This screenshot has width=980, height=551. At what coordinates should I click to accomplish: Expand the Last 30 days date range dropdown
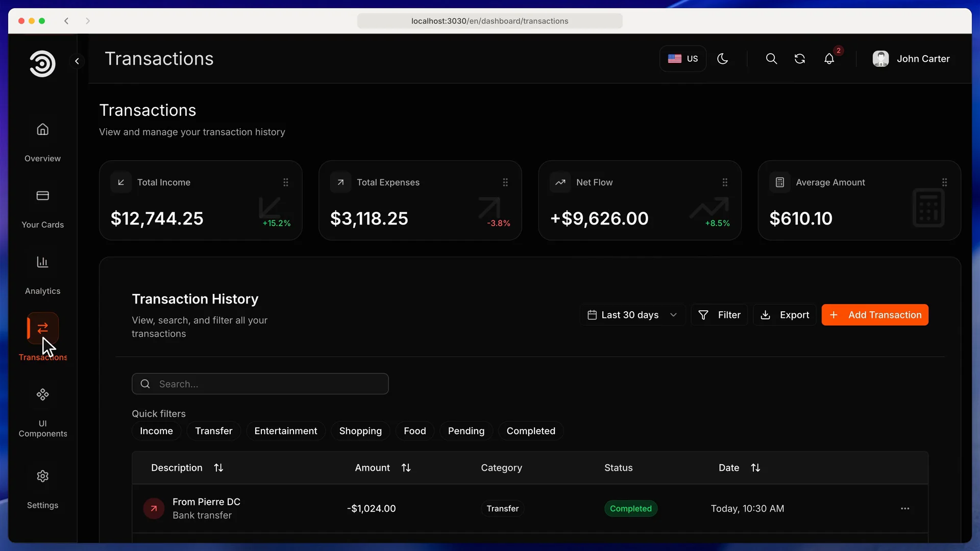[632, 315]
